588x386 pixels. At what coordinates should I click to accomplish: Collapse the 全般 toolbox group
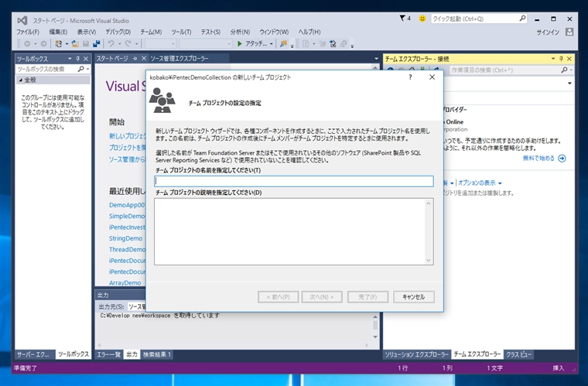pyautogui.click(x=20, y=80)
